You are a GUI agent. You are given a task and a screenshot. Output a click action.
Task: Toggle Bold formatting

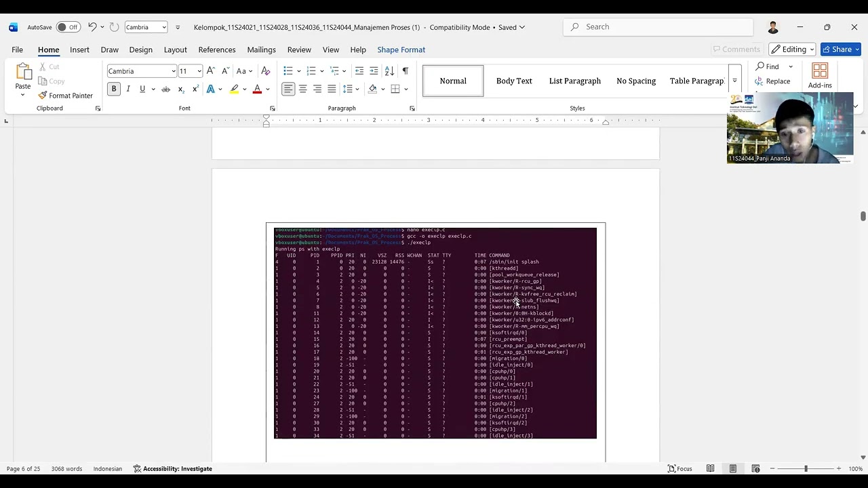(114, 89)
